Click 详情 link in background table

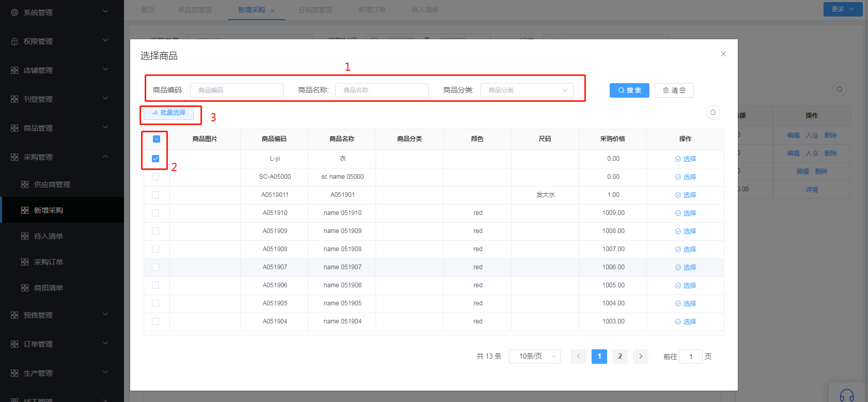tap(812, 190)
